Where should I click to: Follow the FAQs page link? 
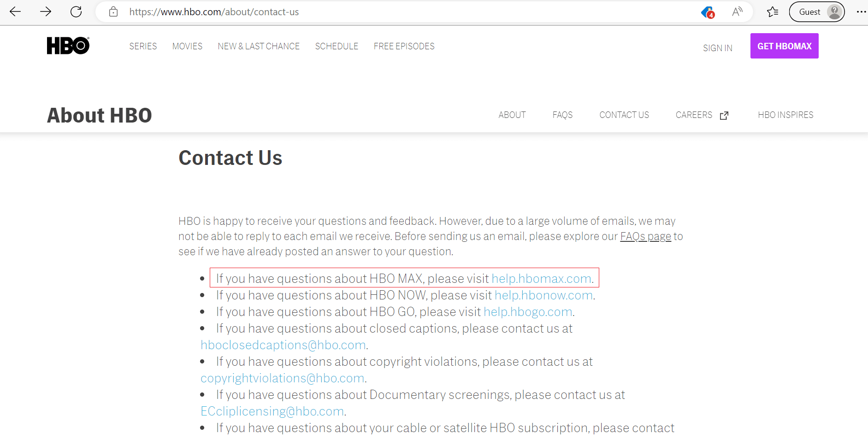click(x=645, y=236)
